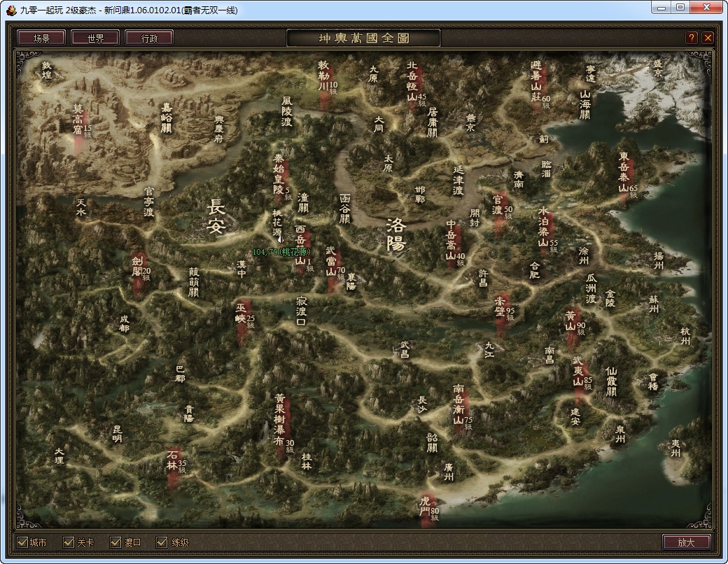Open the map help question mark icon
This screenshot has width=728, height=564.
coord(692,38)
